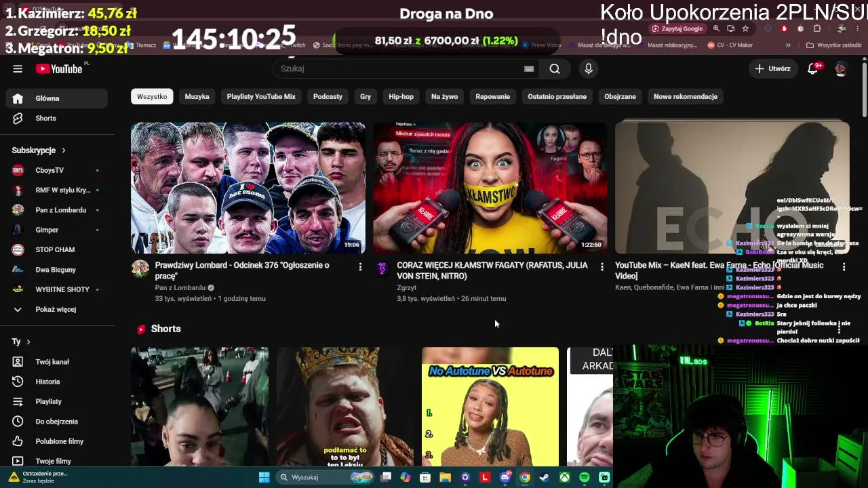The width and height of the screenshot is (868, 488).
Task: Open the Wszystkie zakładki bookmarks folder
Action: point(833,45)
